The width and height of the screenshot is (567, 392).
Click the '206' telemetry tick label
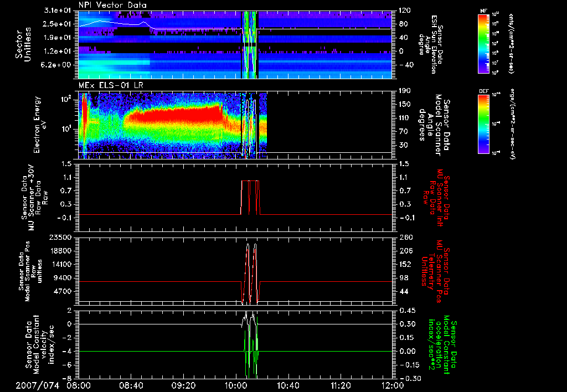tap(405, 251)
